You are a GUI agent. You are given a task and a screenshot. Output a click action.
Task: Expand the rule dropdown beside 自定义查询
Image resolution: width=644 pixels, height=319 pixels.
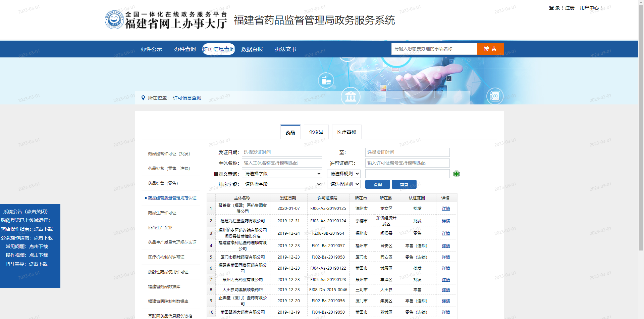[344, 174]
